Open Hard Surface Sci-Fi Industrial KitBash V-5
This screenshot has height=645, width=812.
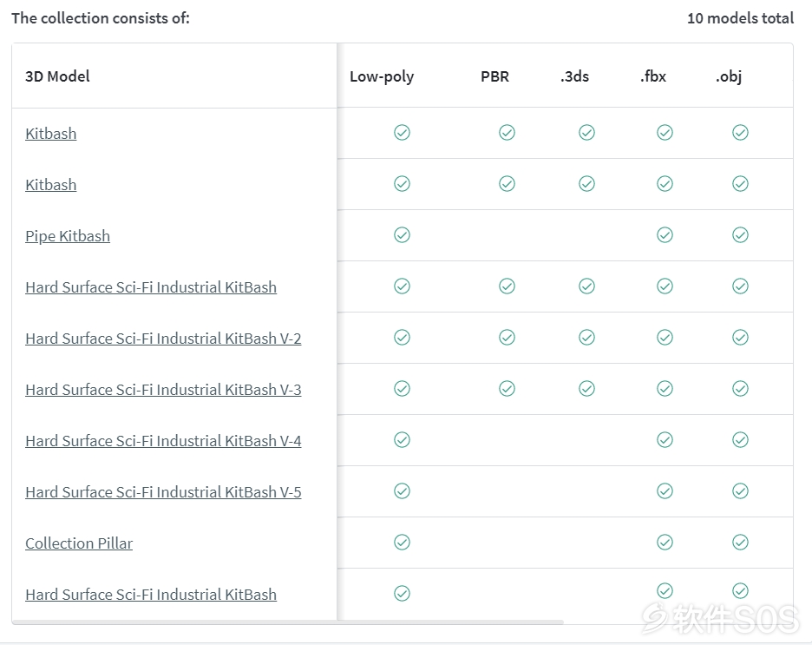tap(163, 492)
